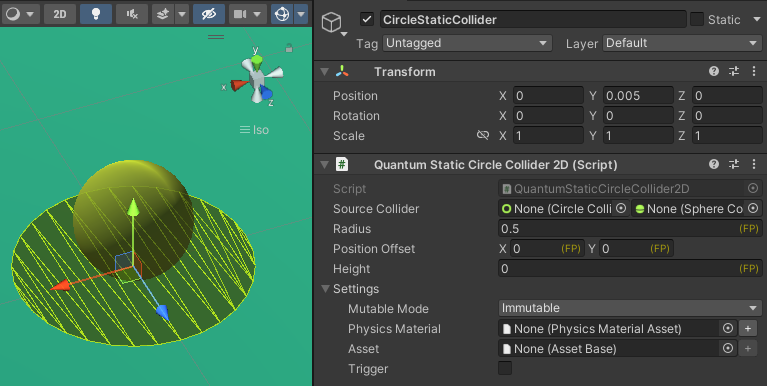This screenshot has height=386, width=767.
Task: Open Sphere Collider source object picker
Action: click(x=753, y=208)
